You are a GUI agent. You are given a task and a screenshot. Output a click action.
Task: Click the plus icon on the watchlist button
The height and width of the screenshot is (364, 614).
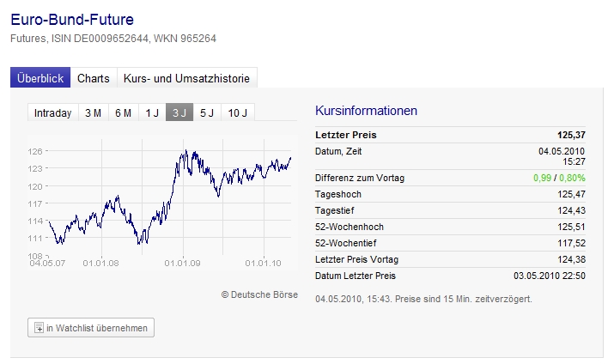point(39,328)
